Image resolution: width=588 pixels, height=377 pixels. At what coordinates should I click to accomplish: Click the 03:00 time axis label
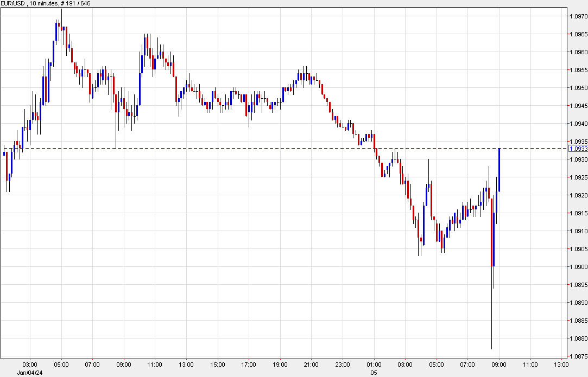pos(30,365)
